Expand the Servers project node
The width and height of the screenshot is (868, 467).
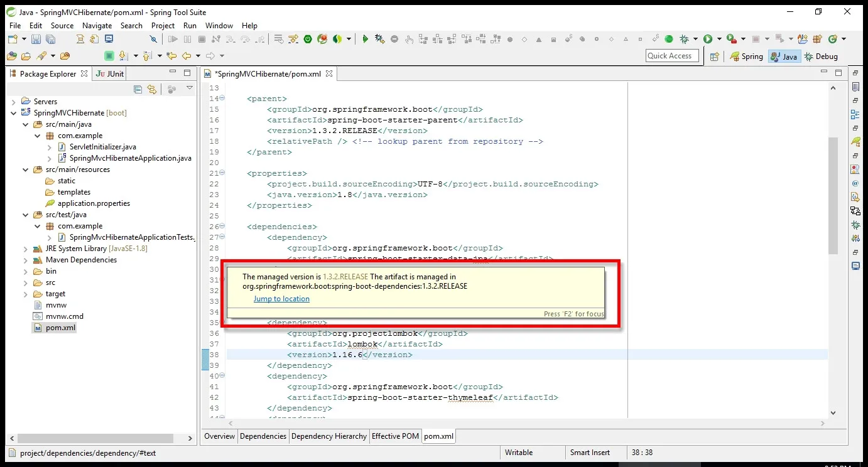pyautogui.click(x=14, y=102)
